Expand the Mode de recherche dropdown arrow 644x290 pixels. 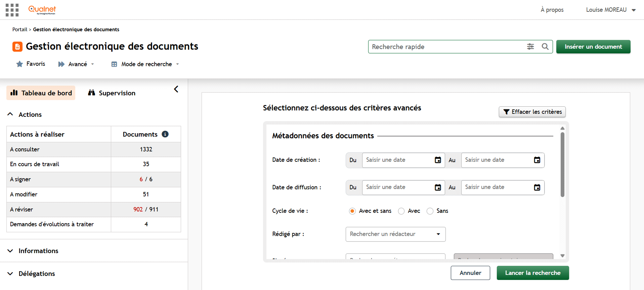click(177, 64)
